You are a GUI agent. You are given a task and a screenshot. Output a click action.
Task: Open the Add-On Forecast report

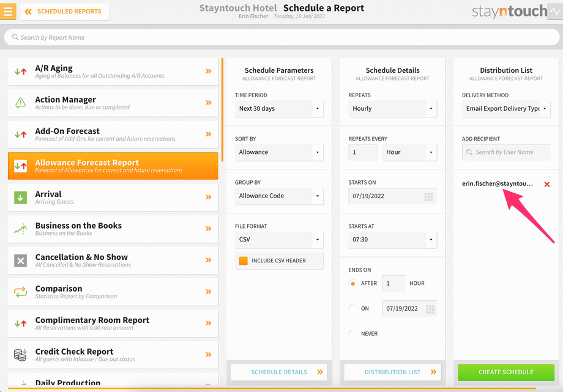click(x=113, y=135)
